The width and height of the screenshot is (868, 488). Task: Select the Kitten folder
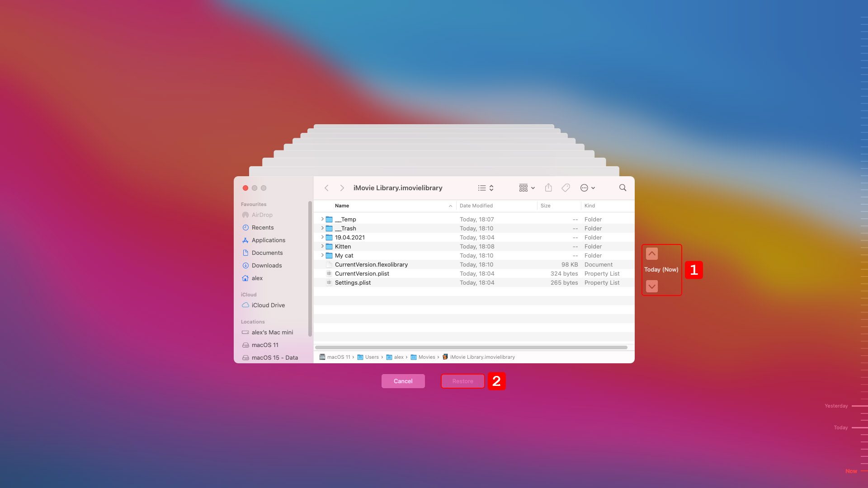(x=343, y=246)
